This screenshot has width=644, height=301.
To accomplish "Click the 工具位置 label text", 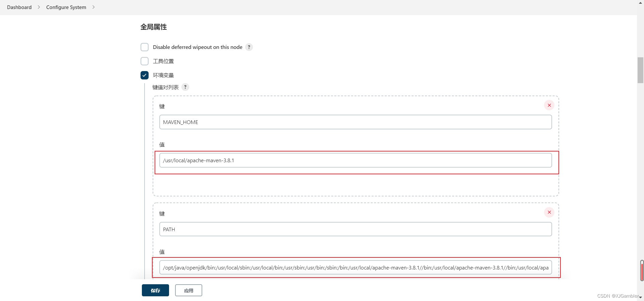I will pyautogui.click(x=163, y=61).
